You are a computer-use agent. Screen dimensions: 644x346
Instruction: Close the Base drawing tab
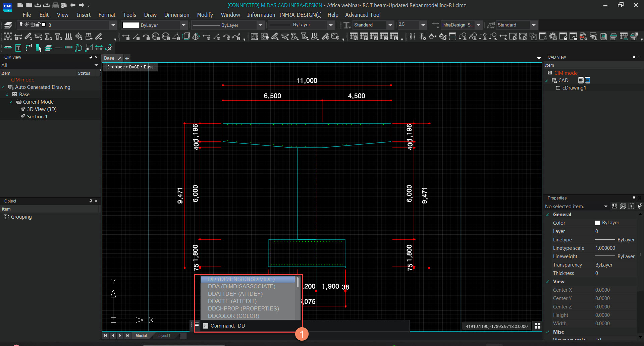click(120, 58)
